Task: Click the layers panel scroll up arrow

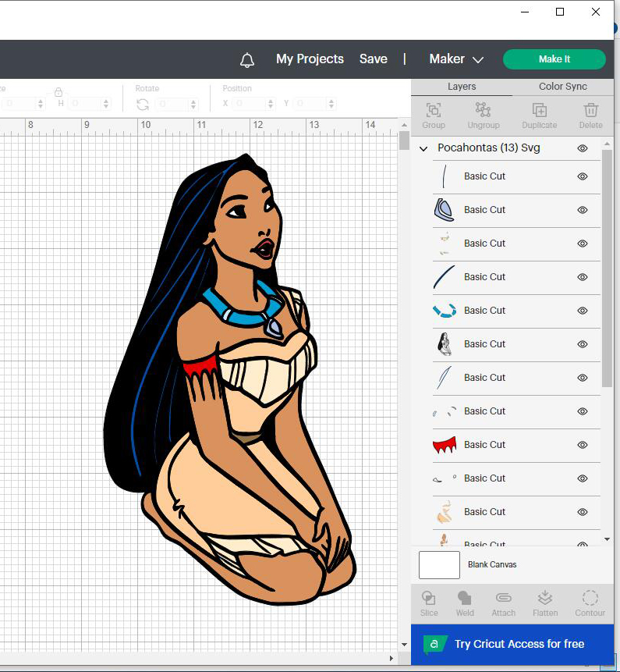Action: pyautogui.click(x=608, y=143)
